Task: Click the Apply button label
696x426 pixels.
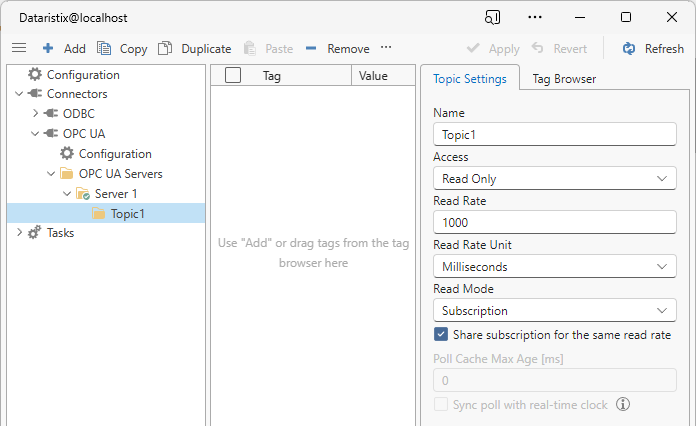Action: pos(504,49)
